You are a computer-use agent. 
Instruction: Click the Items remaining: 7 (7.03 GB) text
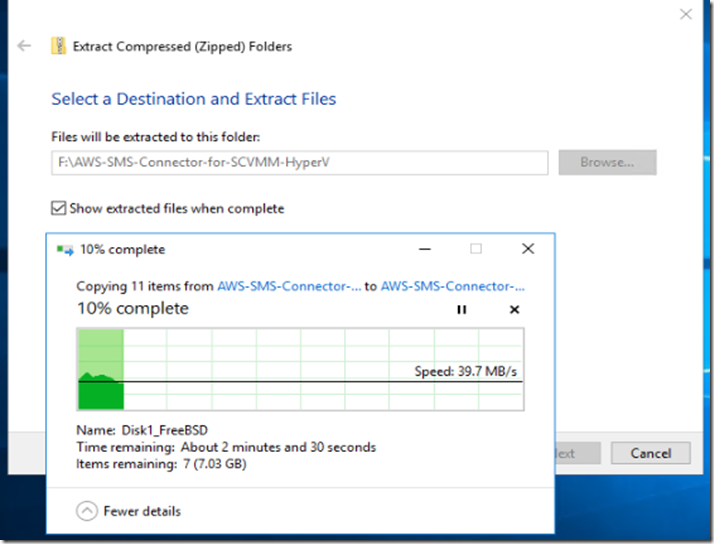pyautogui.click(x=161, y=464)
